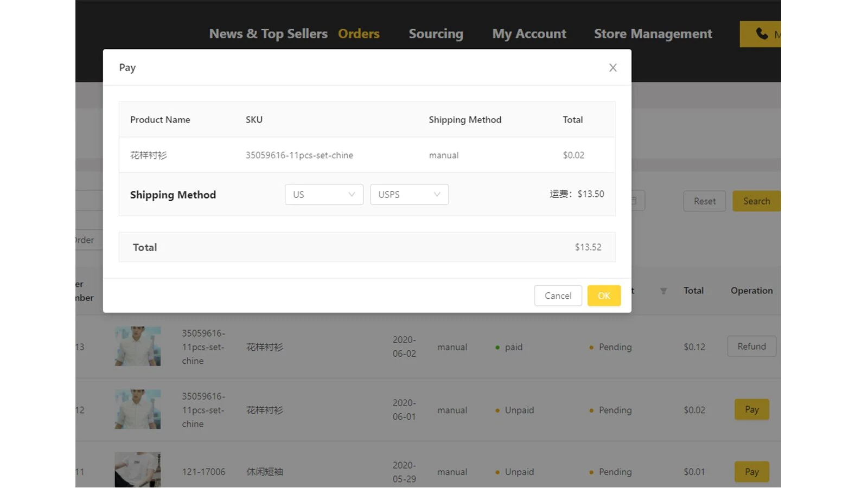Image resolution: width=868 pixels, height=488 pixels.
Task: Close the Pay dialog with X icon
Action: [612, 68]
